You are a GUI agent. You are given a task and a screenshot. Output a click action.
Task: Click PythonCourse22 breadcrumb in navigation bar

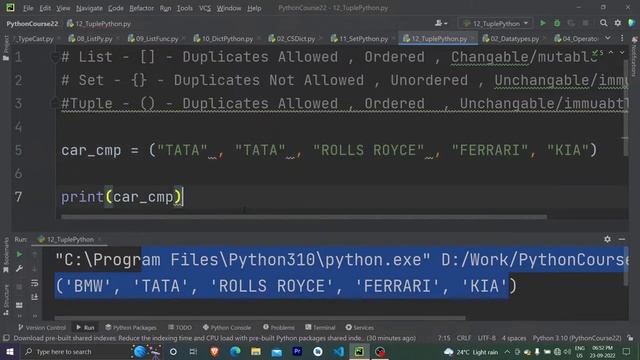point(32,24)
